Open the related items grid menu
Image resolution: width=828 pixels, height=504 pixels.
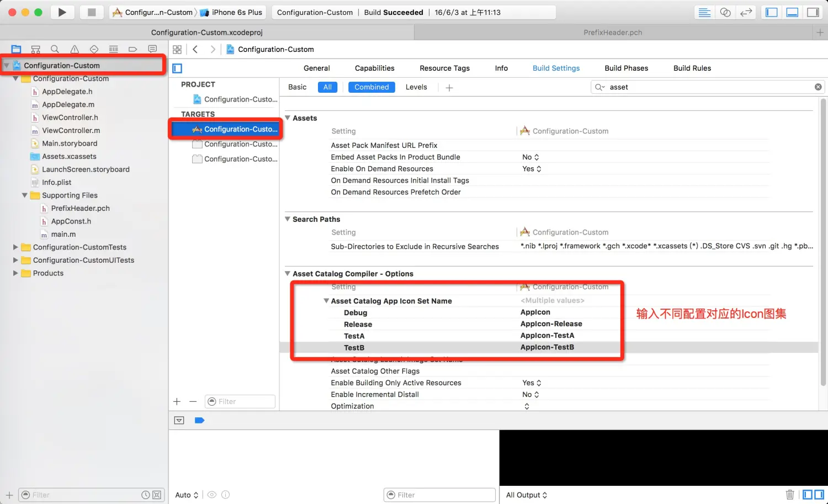(177, 49)
